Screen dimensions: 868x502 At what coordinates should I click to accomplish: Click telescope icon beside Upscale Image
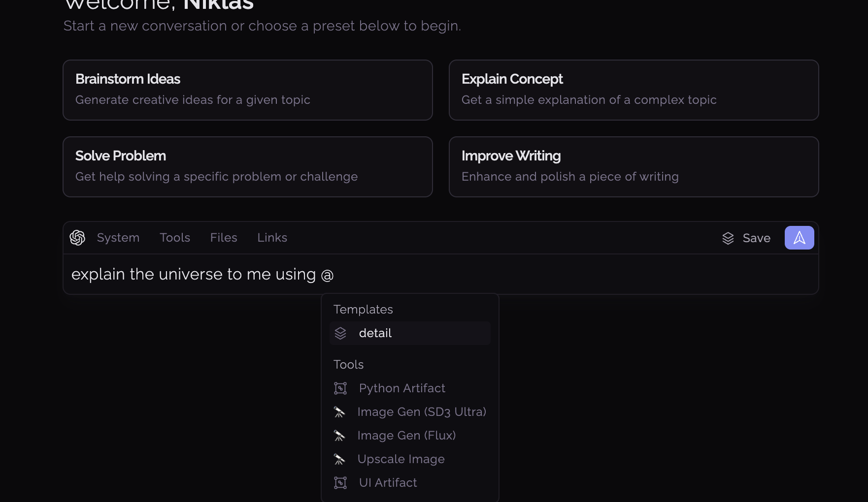(x=339, y=459)
